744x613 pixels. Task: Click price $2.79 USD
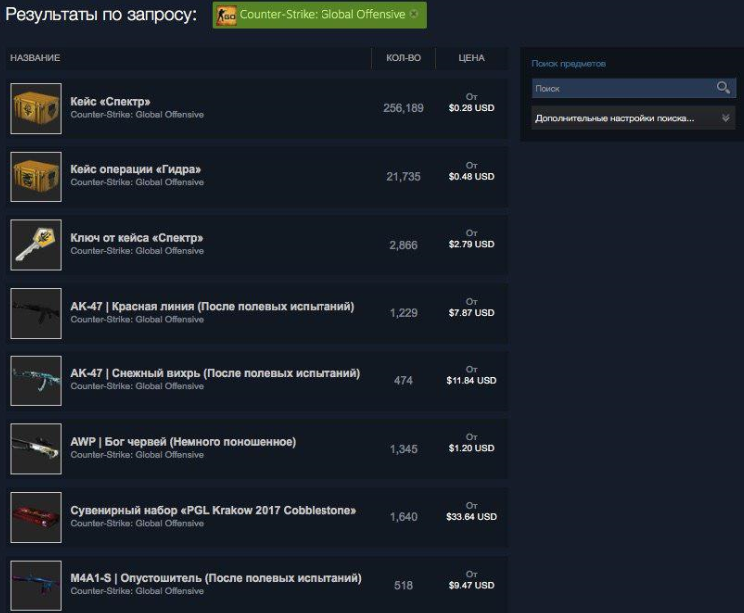coord(471,244)
